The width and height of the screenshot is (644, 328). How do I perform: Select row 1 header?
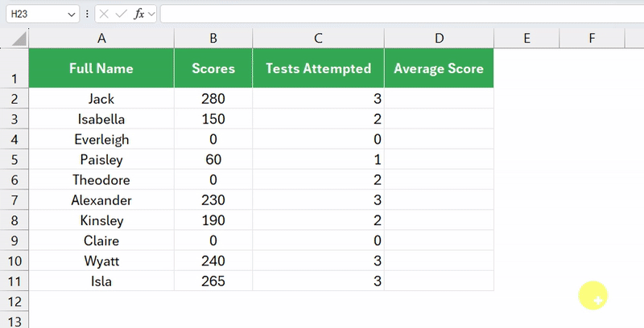click(x=14, y=68)
